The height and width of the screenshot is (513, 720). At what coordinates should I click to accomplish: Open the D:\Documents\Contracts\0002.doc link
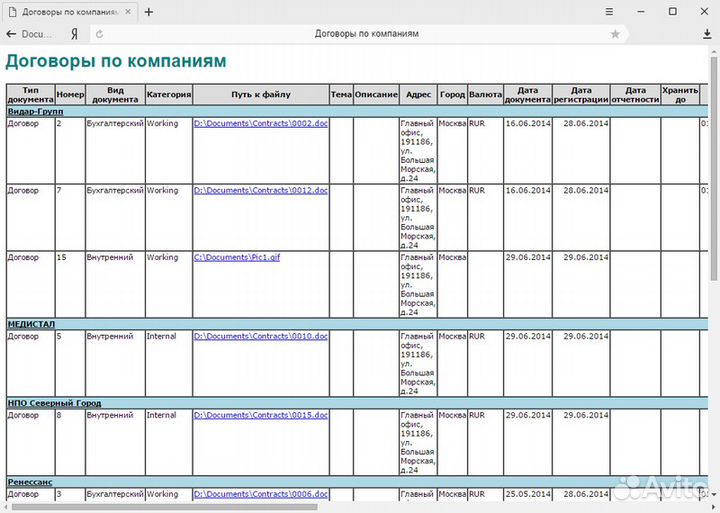[260, 123]
